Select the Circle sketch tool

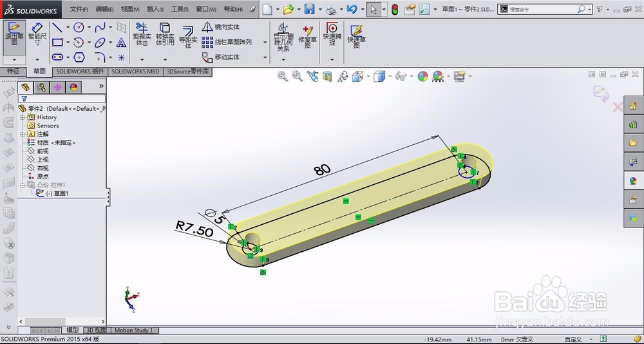tap(79, 28)
